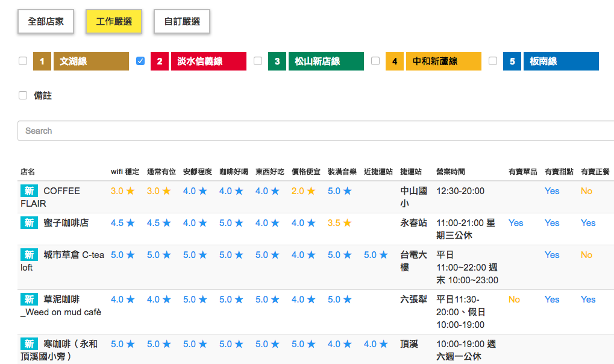This screenshot has width=614, height=364.
Task: Click COFFEE FLAIR 有賣正餐 No value
Action: click(x=587, y=191)
